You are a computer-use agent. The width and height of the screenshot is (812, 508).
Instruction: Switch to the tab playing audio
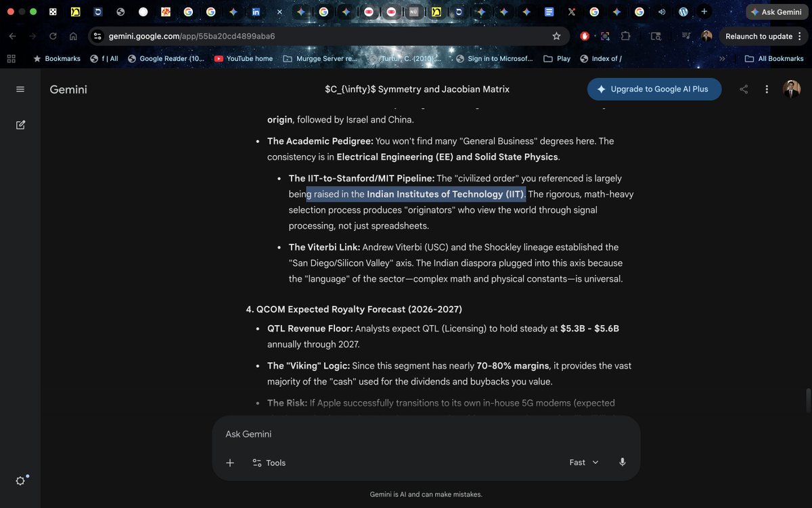coord(661,12)
